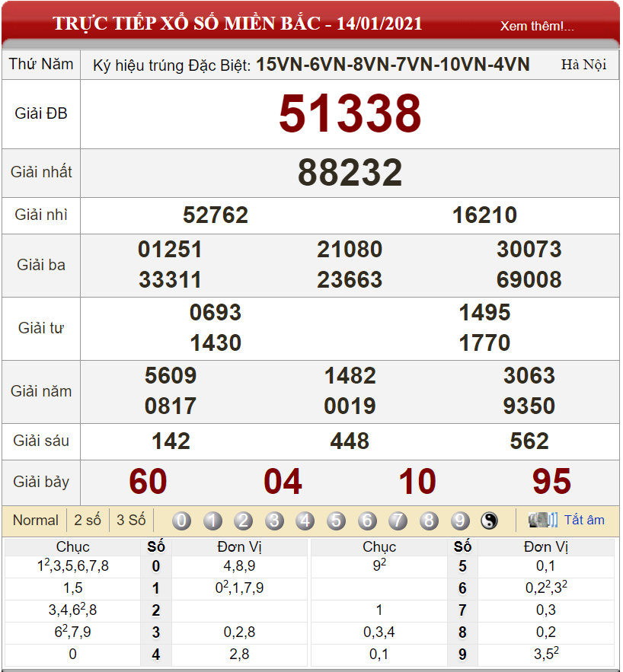The width and height of the screenshot is (623, 672).
Task: Click digit 8 filter ball
Action: tap(429, 521)
